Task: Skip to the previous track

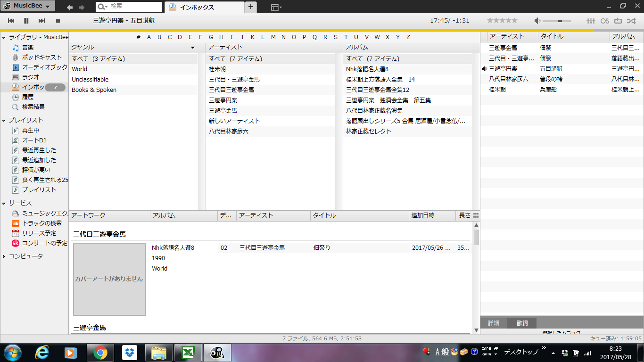Action: [x=11, y=21]
